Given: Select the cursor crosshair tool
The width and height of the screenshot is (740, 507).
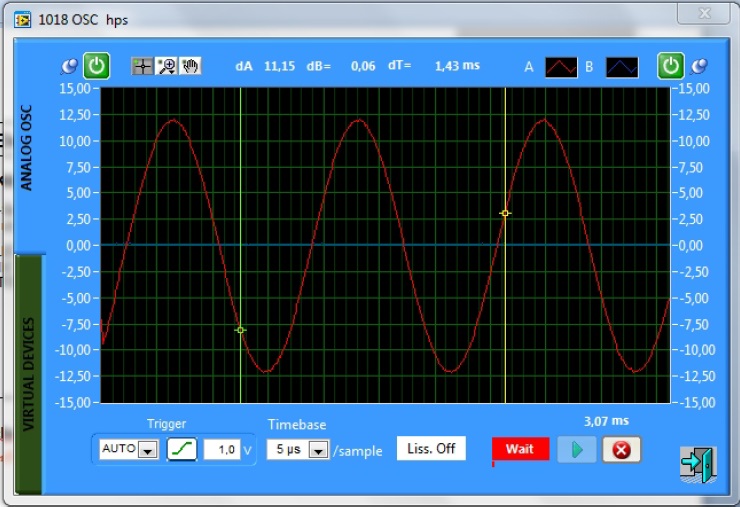Looking at the screenshot, I should (142, 66).
